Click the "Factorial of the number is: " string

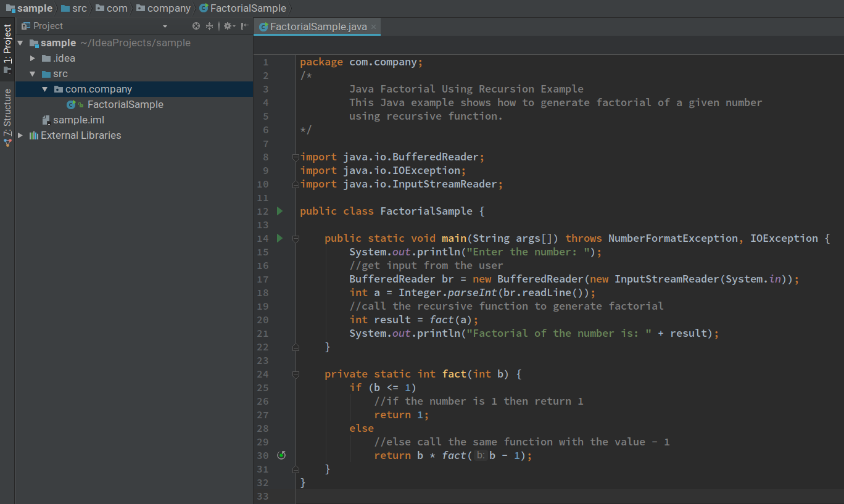point(559,333)
